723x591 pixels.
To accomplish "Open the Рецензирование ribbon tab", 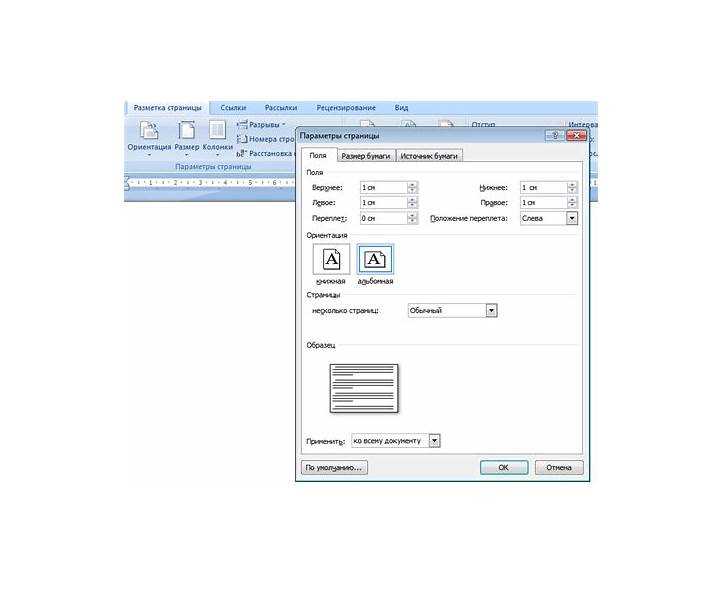I will pos(346,108).
